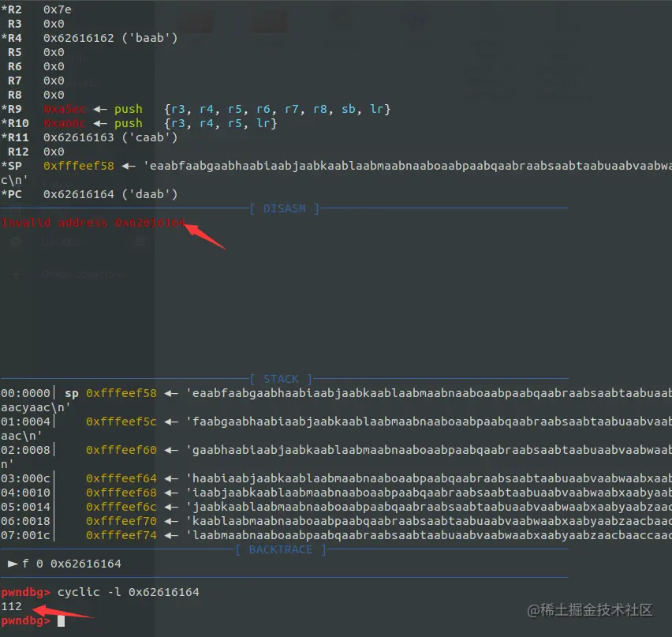Screen dimensions: 672x637
Task: Click the R8 register value 0x0
Action: point(54,95)
